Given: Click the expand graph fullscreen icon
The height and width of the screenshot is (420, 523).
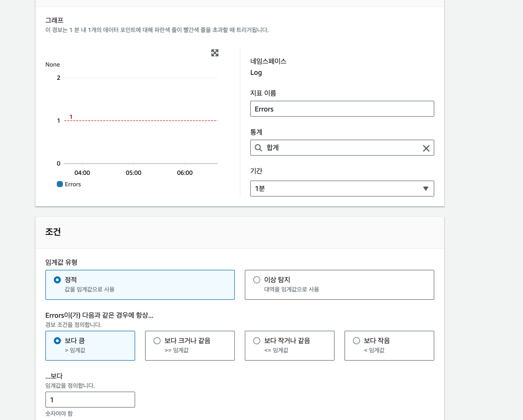Looking at the screenshot, I should (x=215, y=53).
